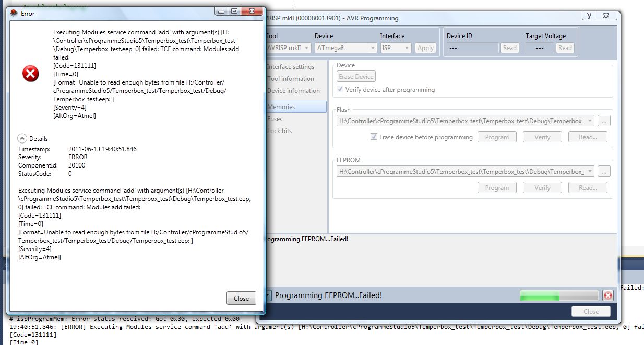Image resolution: width=644 pixels, height=345 pixels.
Task: Click the [Code=131111] line in output window
Action: [33, 335]
